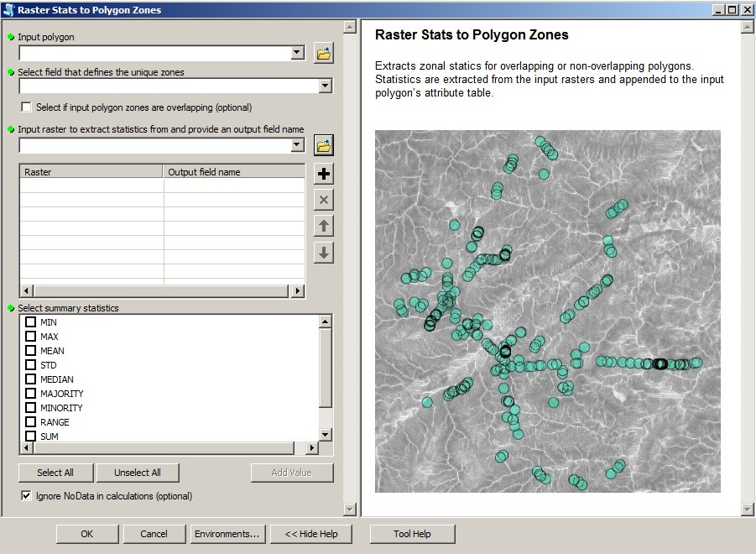
Task: Click statistics list vertical scrollbar thumb
Action: point(326,368)
